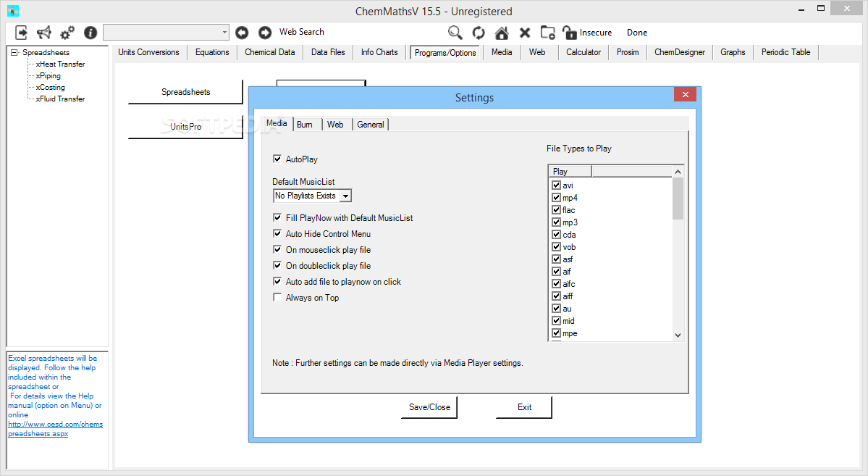This screenshot has width=868, height=476.
Task: Enable Always on Top checkbox
Action: coord(277,298)
